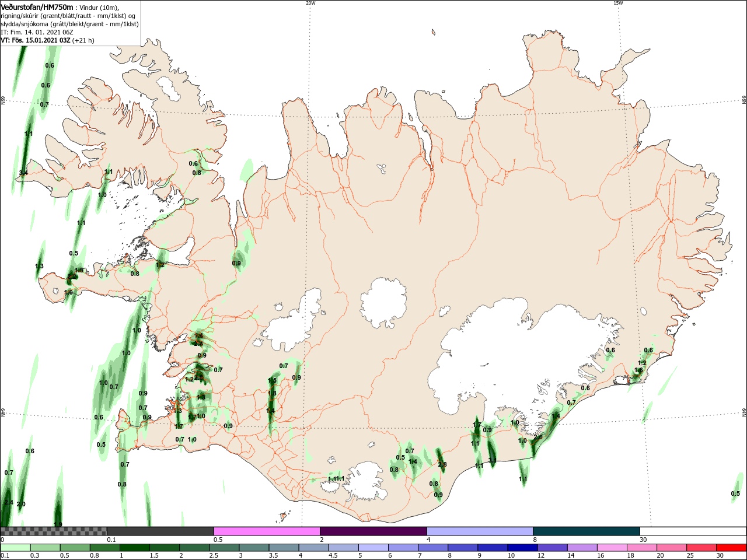Click the 3.4 precipitation value on the map

point(23,173)
